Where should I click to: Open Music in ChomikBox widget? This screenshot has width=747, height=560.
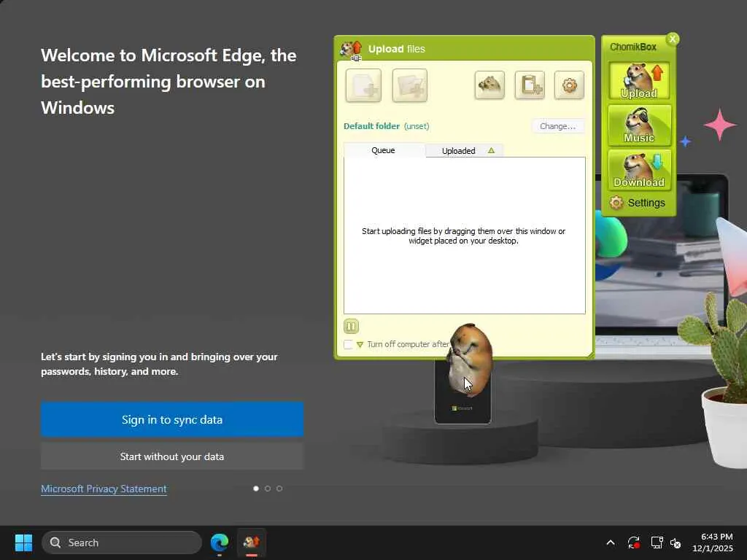[x=639, y=125]
